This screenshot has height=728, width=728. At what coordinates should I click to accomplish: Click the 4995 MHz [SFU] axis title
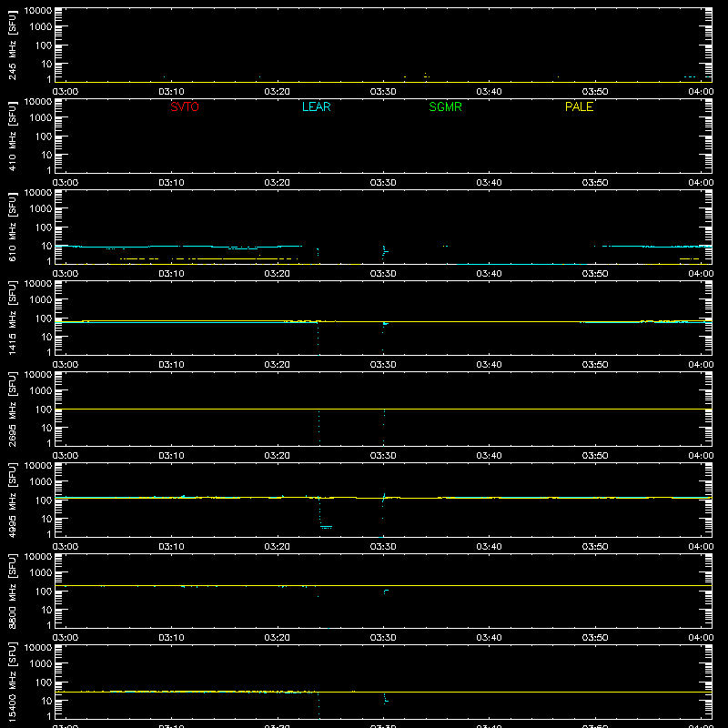point(13,500)
